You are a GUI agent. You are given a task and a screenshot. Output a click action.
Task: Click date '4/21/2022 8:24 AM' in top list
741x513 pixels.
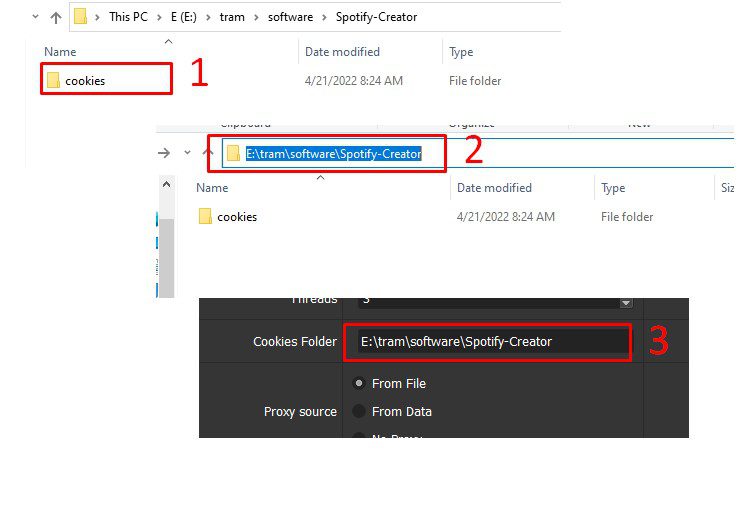pos(353,81)
